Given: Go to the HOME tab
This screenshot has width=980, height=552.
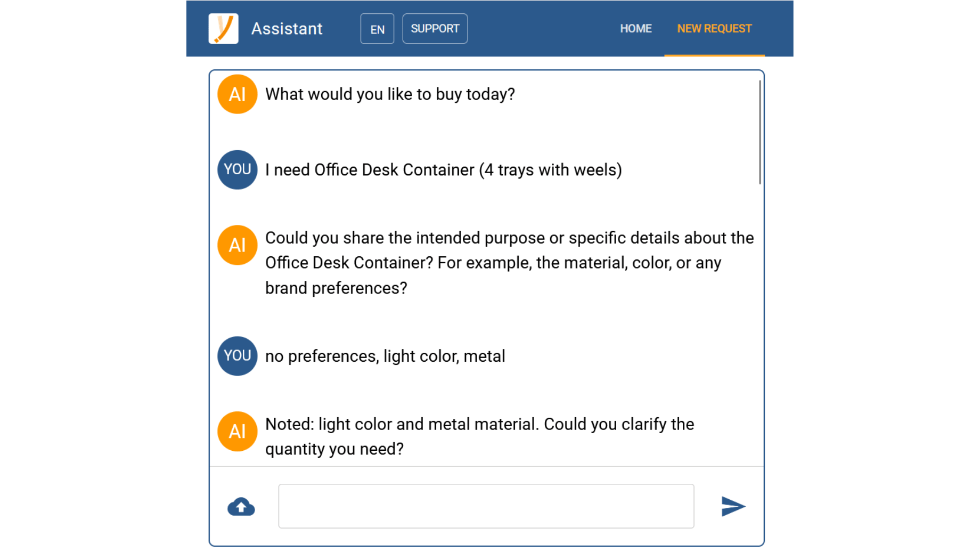Looking at the screenshot, I should (636, 29).
